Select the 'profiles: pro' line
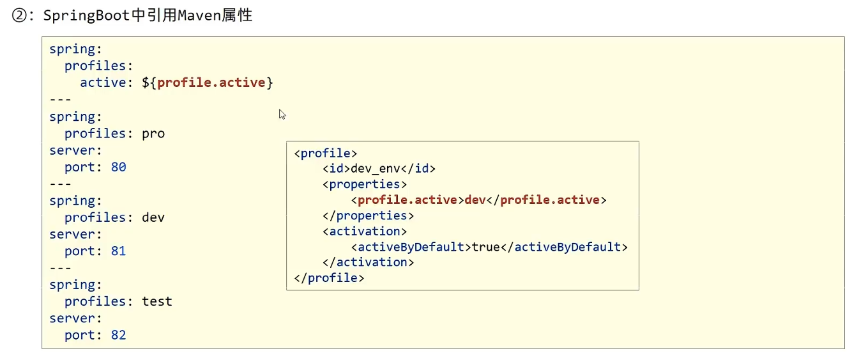868x353 pixels. click(x=114, y=133)
